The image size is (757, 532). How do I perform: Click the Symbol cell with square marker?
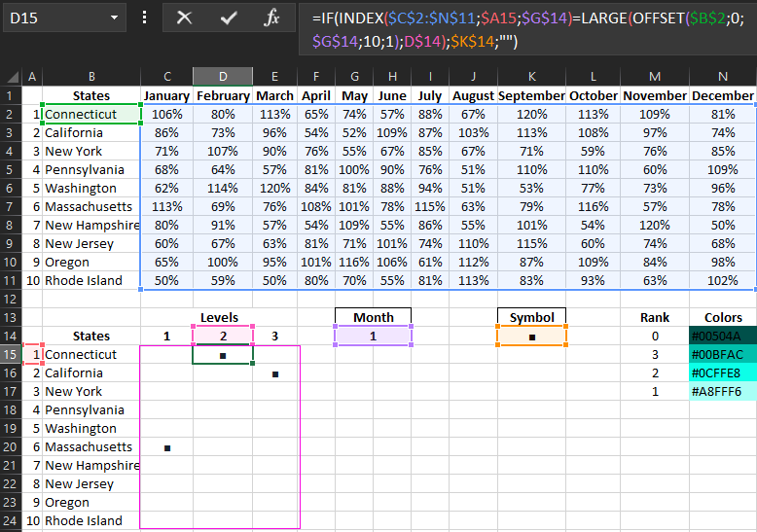[531, 336]
